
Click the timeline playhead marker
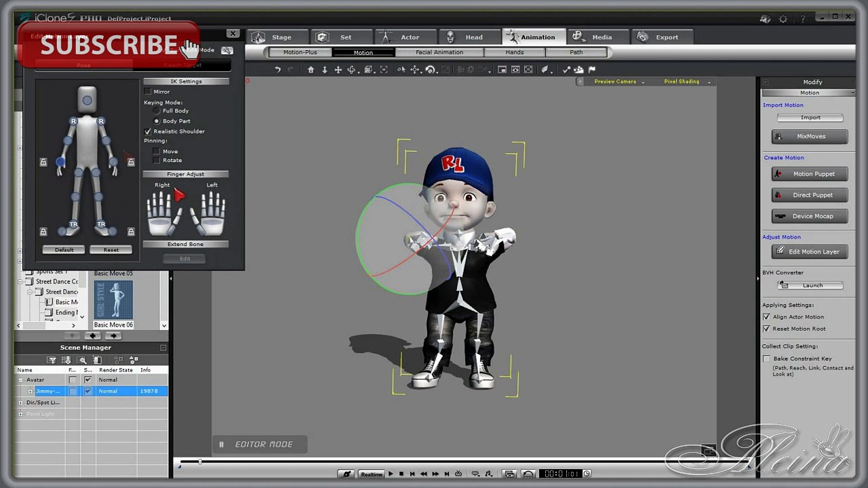coord(200,462)
